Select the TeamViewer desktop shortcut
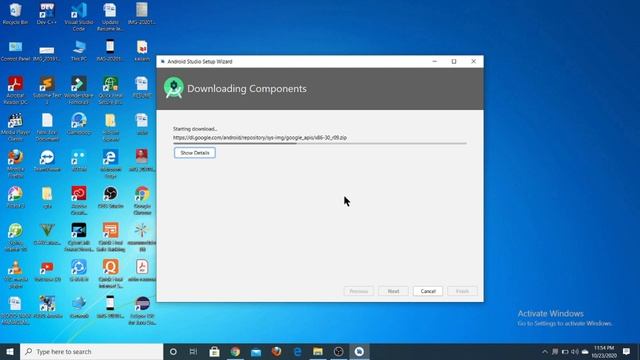 (47, 161)
